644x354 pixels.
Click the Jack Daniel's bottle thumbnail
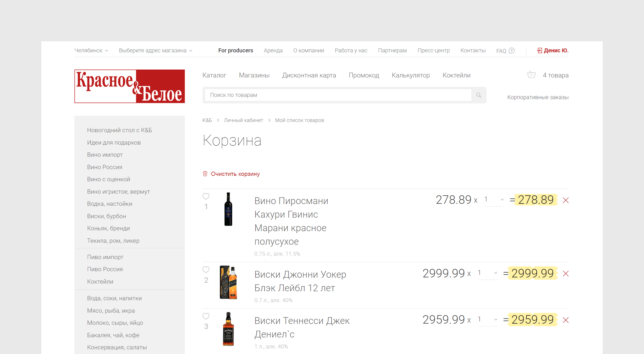228,329
